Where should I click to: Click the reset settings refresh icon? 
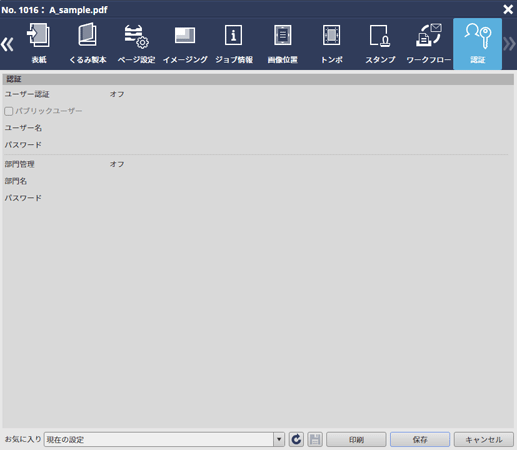pos(296,439)
